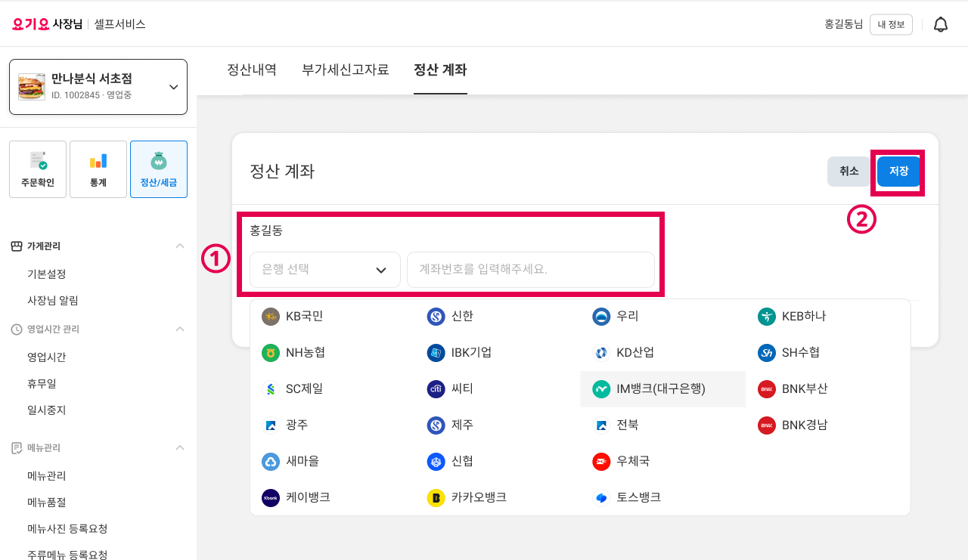Viewport: 968px width, 560px height.
Task: Open 기본설정 in the sidebar
Action: [47, 274]
